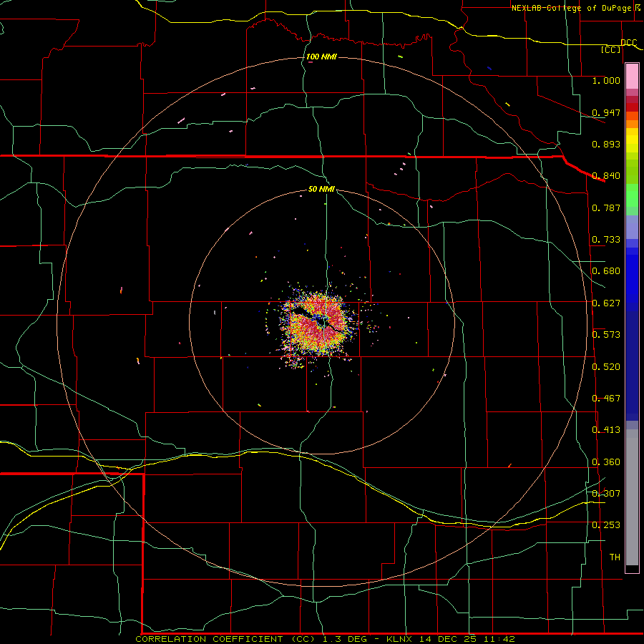
Task: Click the 0.733 scale value
Action: pos(606,240)
